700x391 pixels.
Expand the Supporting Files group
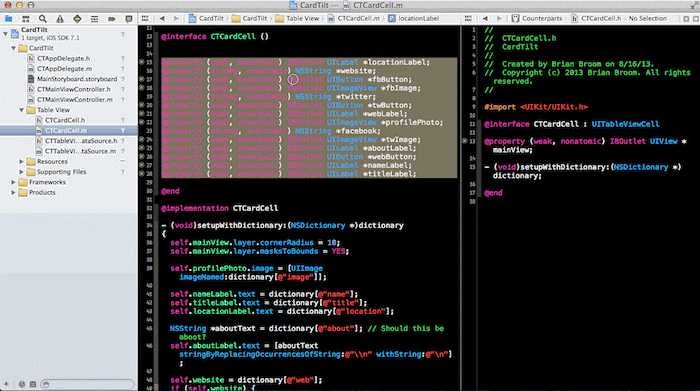coord(21,171)
